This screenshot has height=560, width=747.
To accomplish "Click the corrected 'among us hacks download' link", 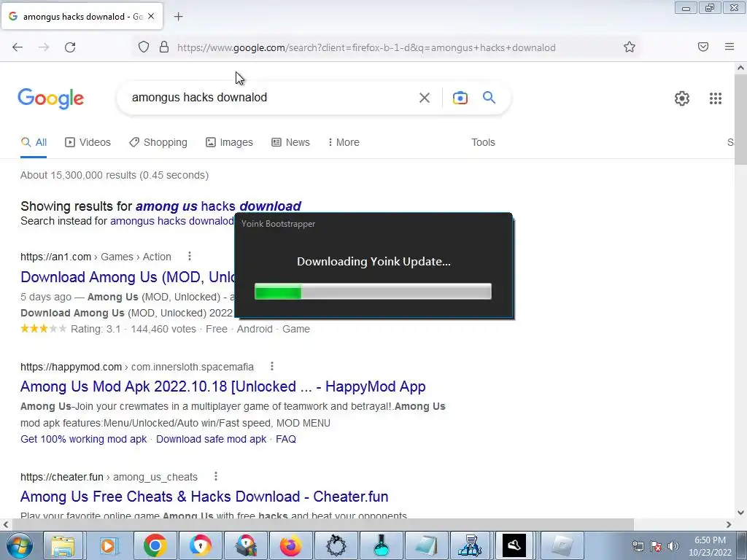I will [218, 206].
